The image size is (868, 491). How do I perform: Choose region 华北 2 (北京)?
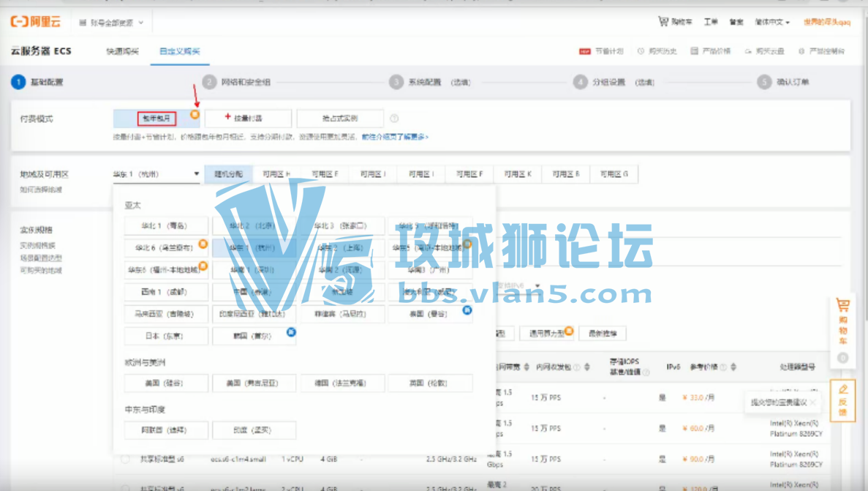[x=254, y=225]
